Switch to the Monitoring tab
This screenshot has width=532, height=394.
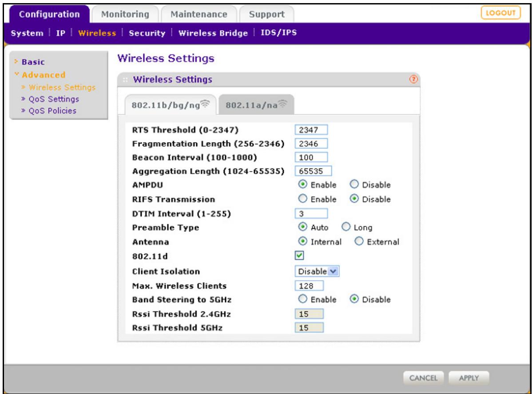[125, 14]
